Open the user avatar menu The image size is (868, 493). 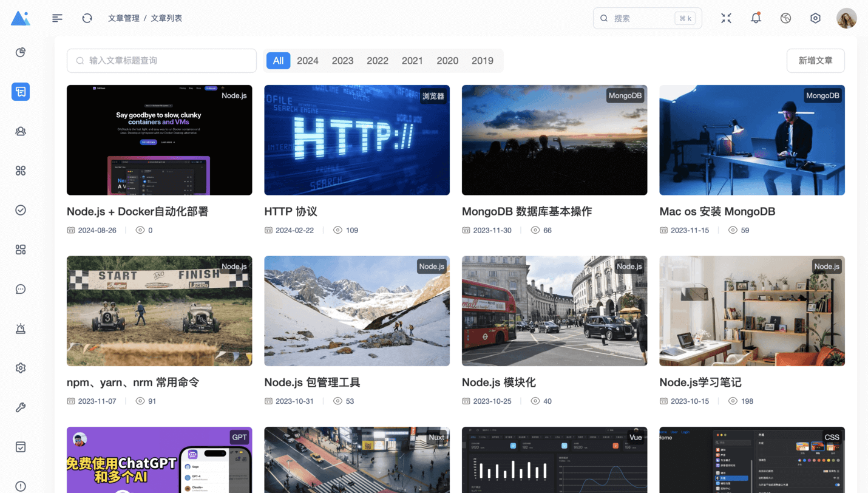847,18
